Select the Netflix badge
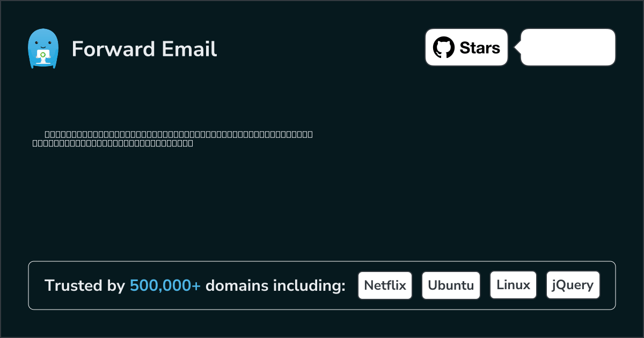Image resolution: width=644 pixels, height=338 pixels. pos(385,285)
